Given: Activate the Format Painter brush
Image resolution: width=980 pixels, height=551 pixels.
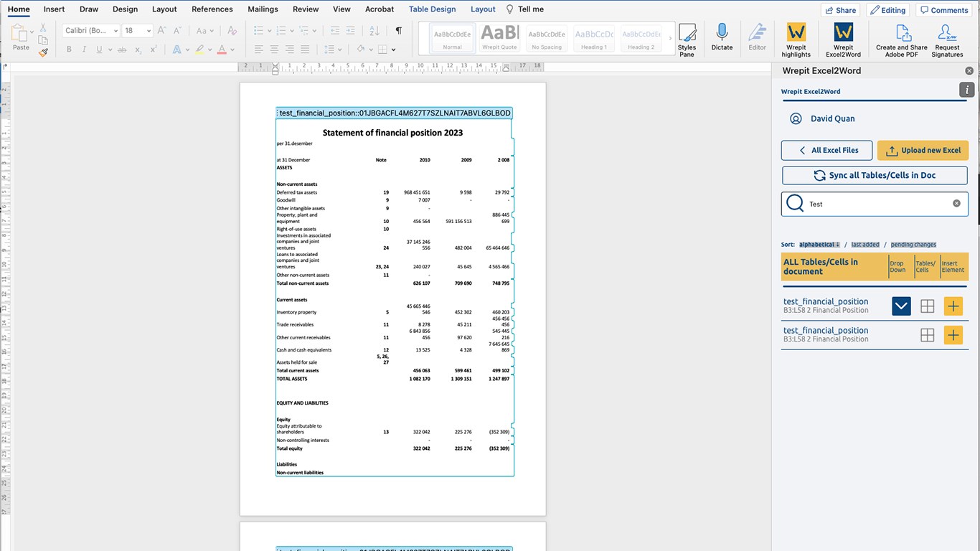Looking at the screenshot, I should tap(43, 52).
